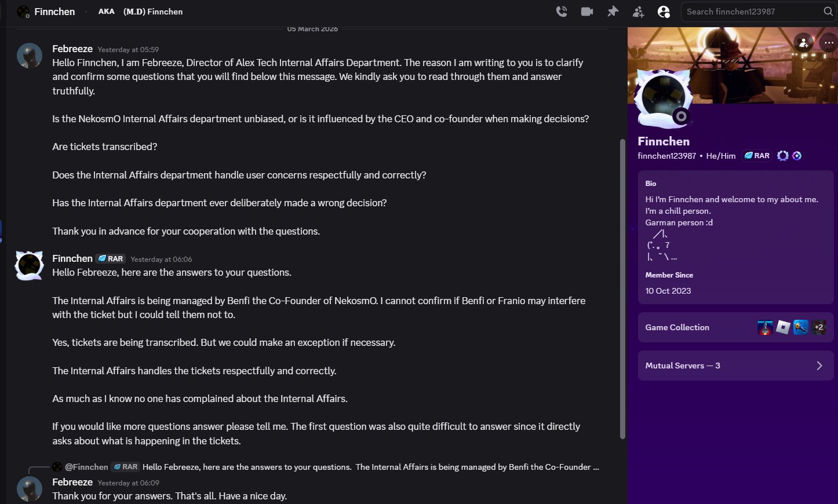The height and width of the screenshot is (504, 838).
Task: Open the Game Collection row
Action: [x=677, y=327]
